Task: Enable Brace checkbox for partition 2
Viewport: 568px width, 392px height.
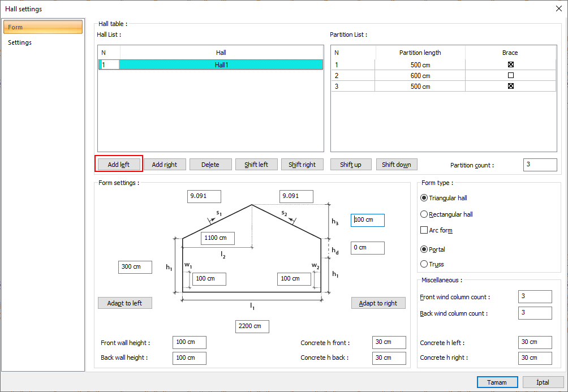Action: click(x=510, y=75)
